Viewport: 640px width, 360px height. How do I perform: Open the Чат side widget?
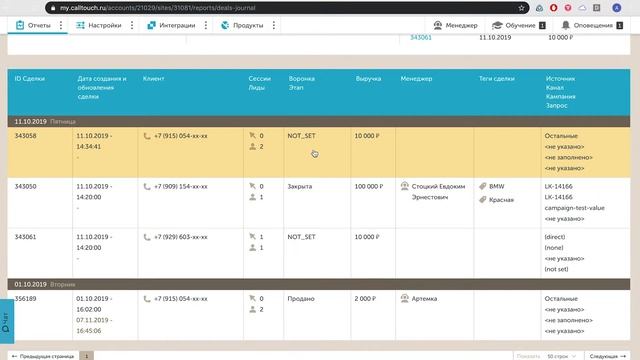pos(7,321)
